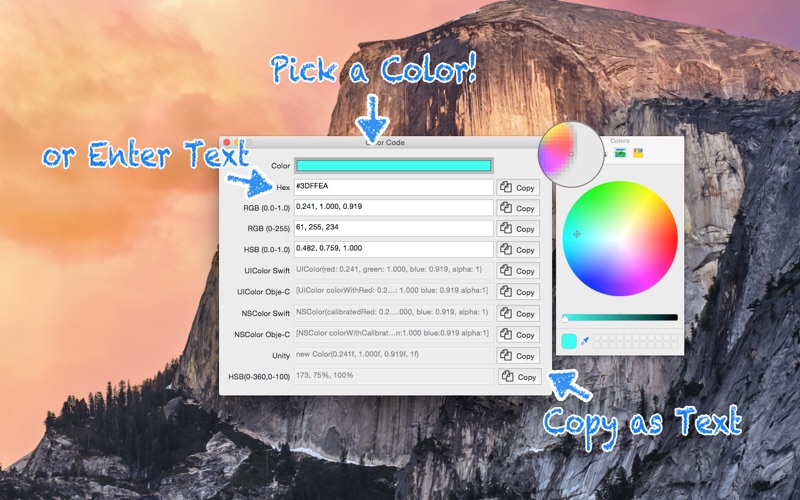Click the NSColor Swift output field
This screenshot has height=500, width=800.
pyautogui.click(x=393, y=313)
